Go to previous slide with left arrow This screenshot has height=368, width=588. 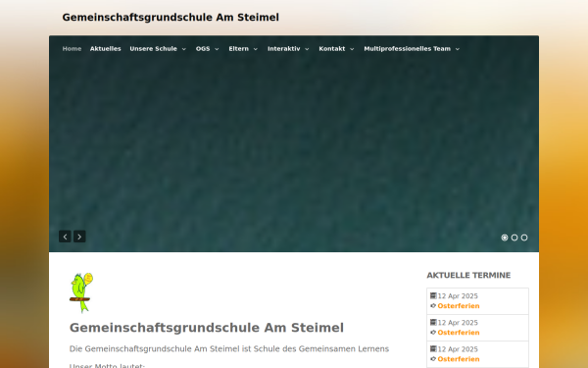coord(65,237)
